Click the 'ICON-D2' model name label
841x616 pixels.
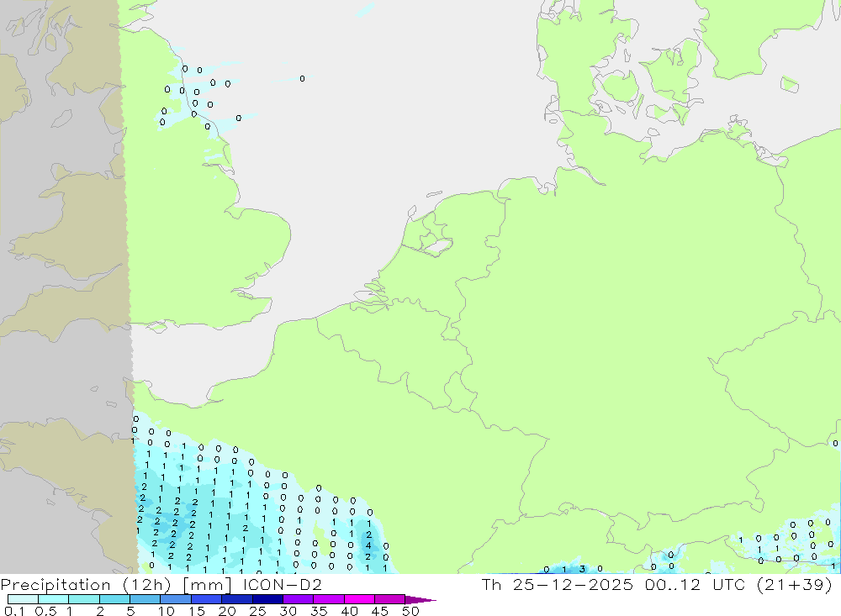point(282,584)
